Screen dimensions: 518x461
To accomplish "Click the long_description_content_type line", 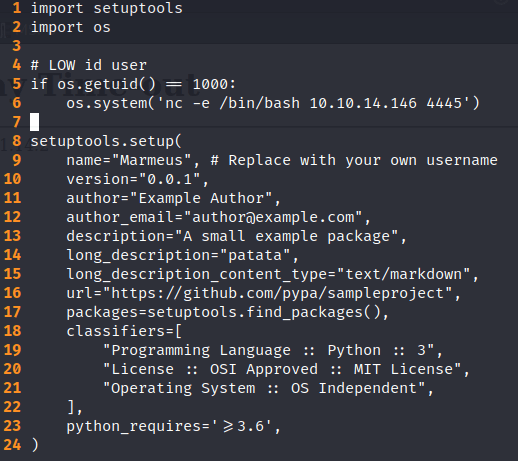I will 272,274.
